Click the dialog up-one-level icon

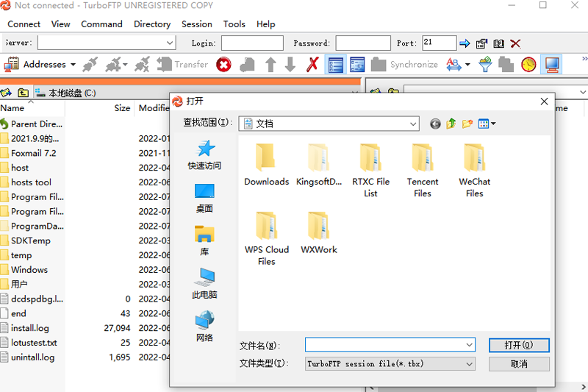(x=451, y=124)
